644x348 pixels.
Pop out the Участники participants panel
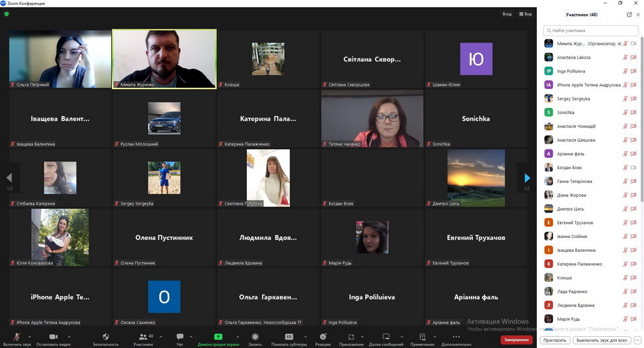click(629, 14)
